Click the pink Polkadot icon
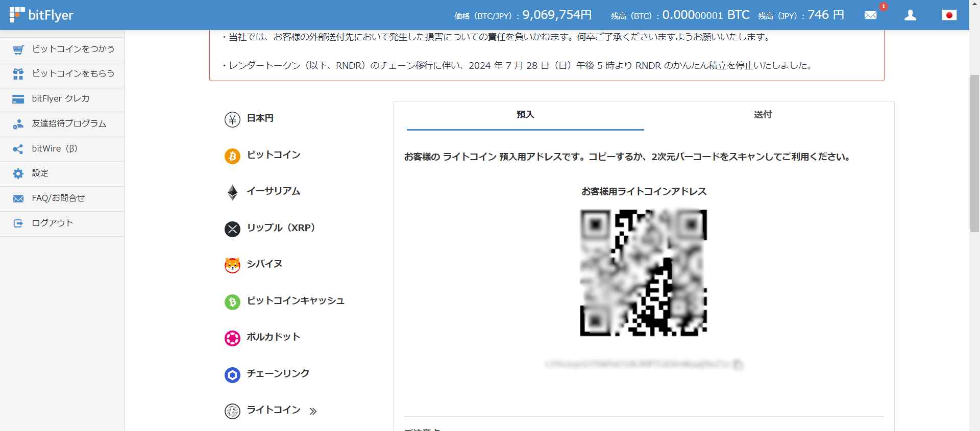This screenshot has height=431, width=980. pyautogui.click(x=232, y=338)
